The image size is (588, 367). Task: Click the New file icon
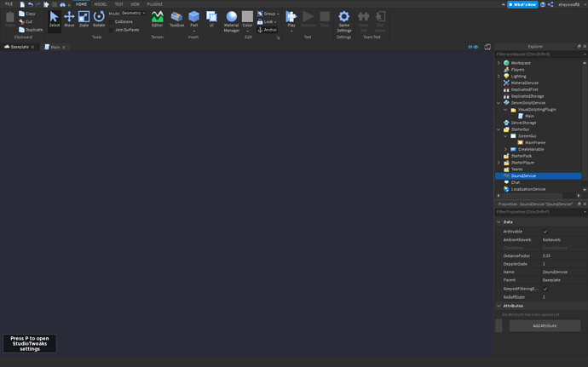[x=22, y=4]
